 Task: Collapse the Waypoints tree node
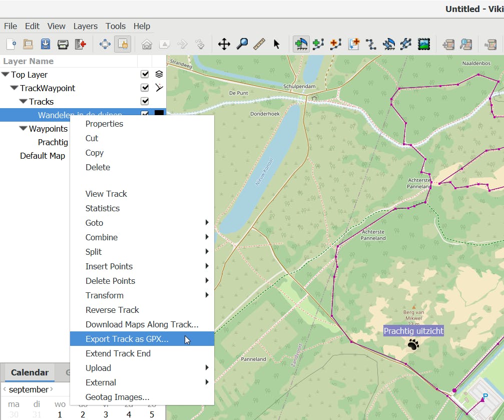(23, 129)
